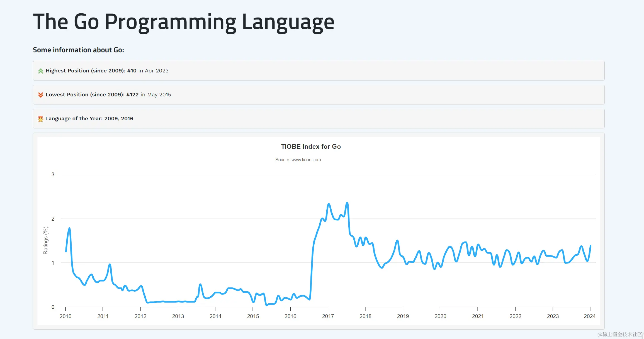
Task: Click x-axis label 2013
Action: [x=178, y=316]
